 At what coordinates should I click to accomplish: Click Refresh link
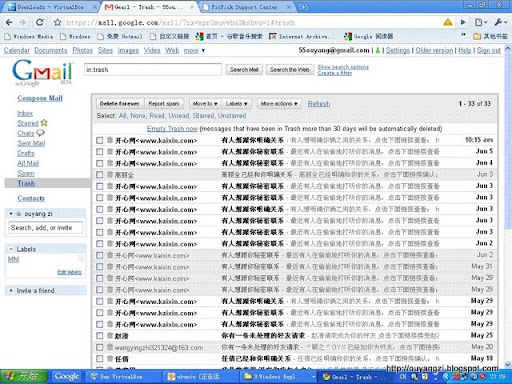(x=319, y=104)
